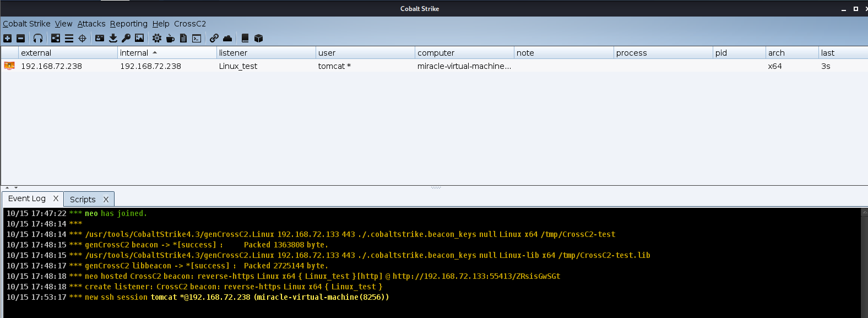This screenshot has width=868, height=318.
Task: Switch to session table view icon
Action: click(x=69, y=38)
